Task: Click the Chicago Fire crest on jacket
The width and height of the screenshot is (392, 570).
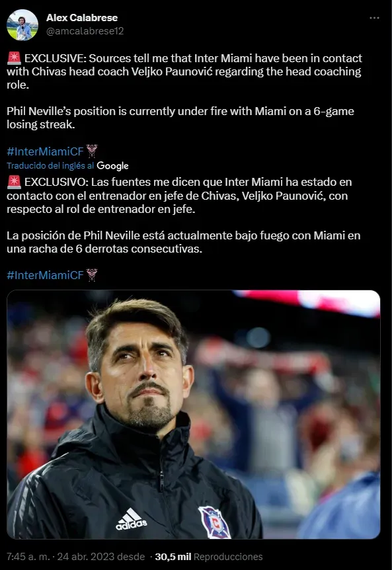Action: pyautogui.click(x=215, y=522)
